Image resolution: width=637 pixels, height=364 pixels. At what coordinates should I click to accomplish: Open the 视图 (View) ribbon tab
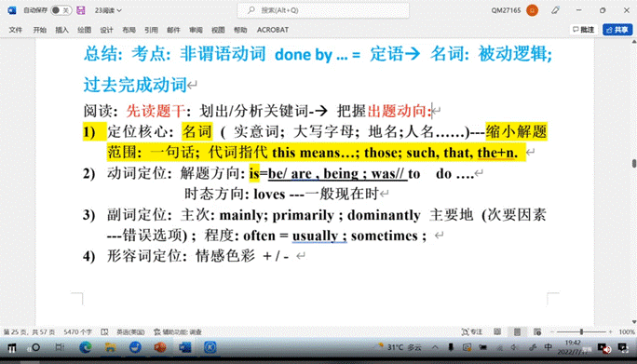coord(218,30)
